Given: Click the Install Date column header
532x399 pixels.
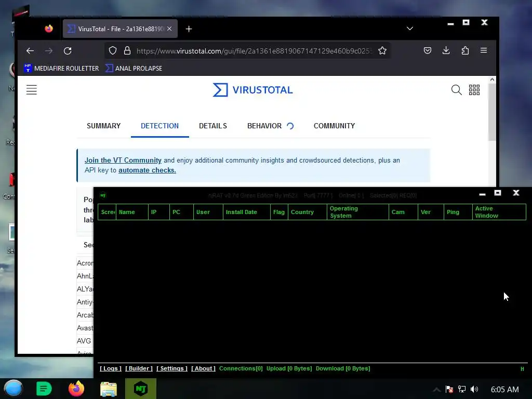Looking at the screenshot, I should (247, 212).
